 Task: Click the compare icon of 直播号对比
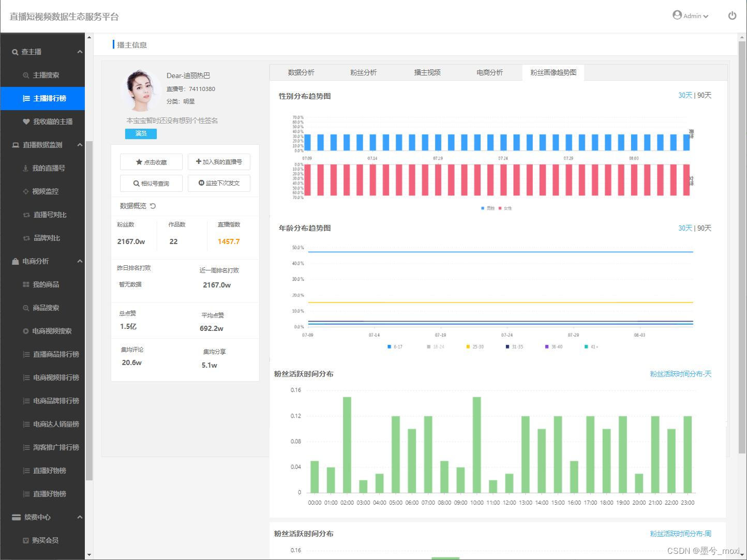(26, 215)
